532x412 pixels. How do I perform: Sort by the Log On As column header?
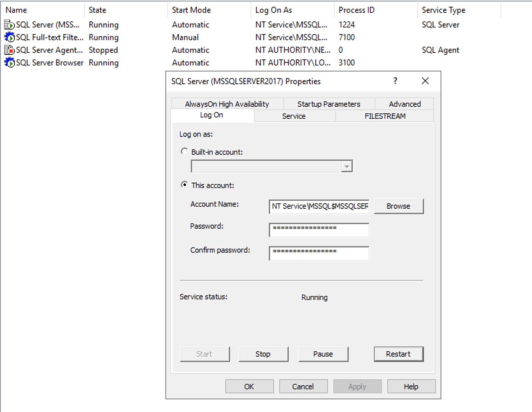click(x=293, y=10)
